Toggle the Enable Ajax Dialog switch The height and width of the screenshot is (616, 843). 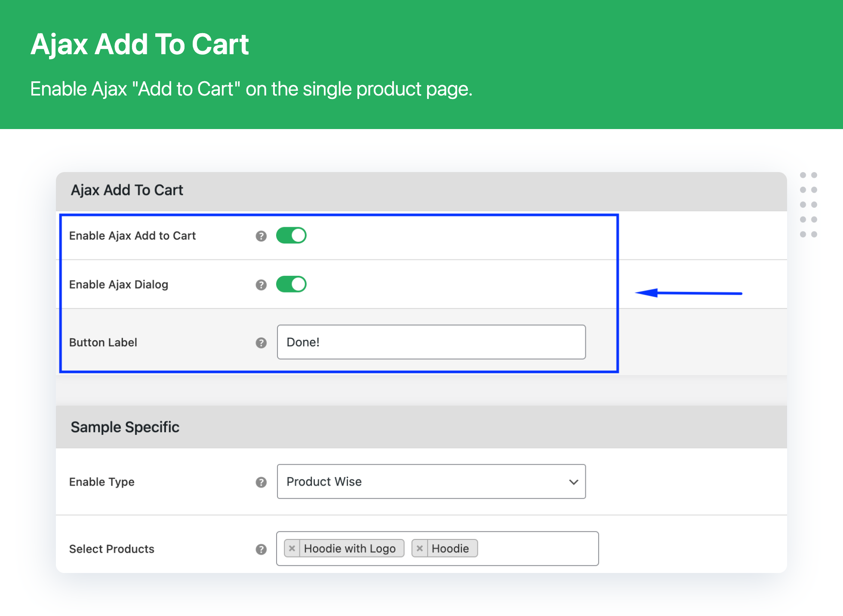[x=291, y=284]
